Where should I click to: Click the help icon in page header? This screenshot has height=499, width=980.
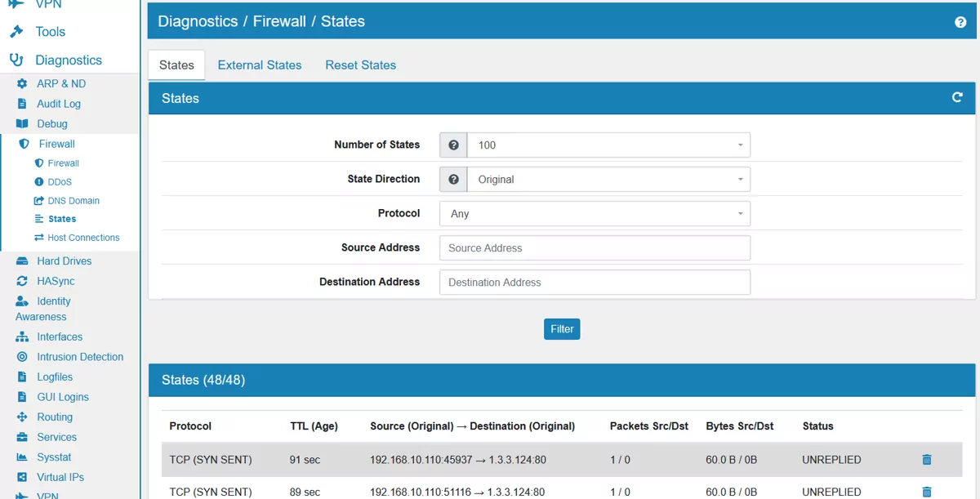tap(960, 22)
